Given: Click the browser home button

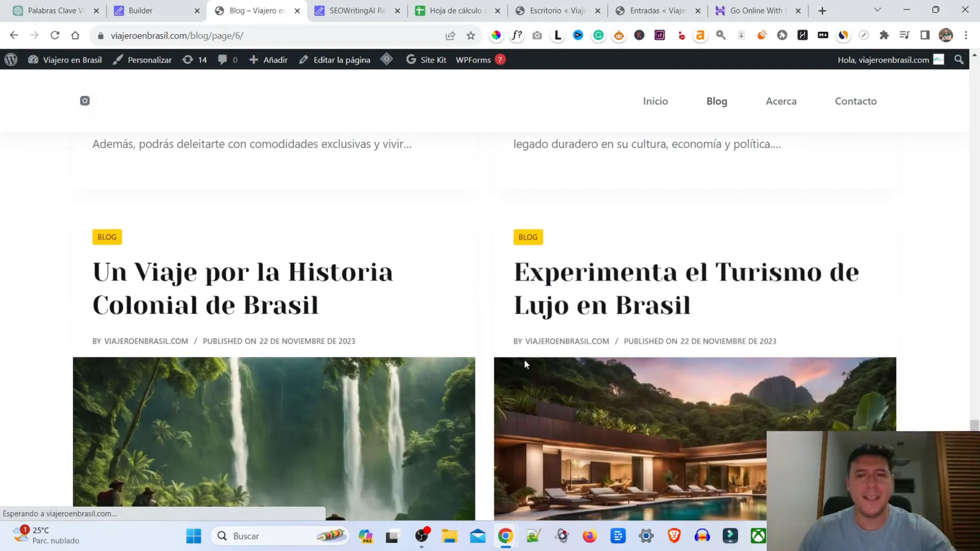Looking at the screenshot, I should pos(75,36).
